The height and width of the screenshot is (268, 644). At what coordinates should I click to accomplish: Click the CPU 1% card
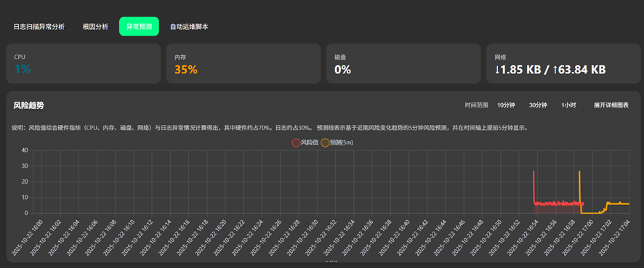[x=84, y=64]
